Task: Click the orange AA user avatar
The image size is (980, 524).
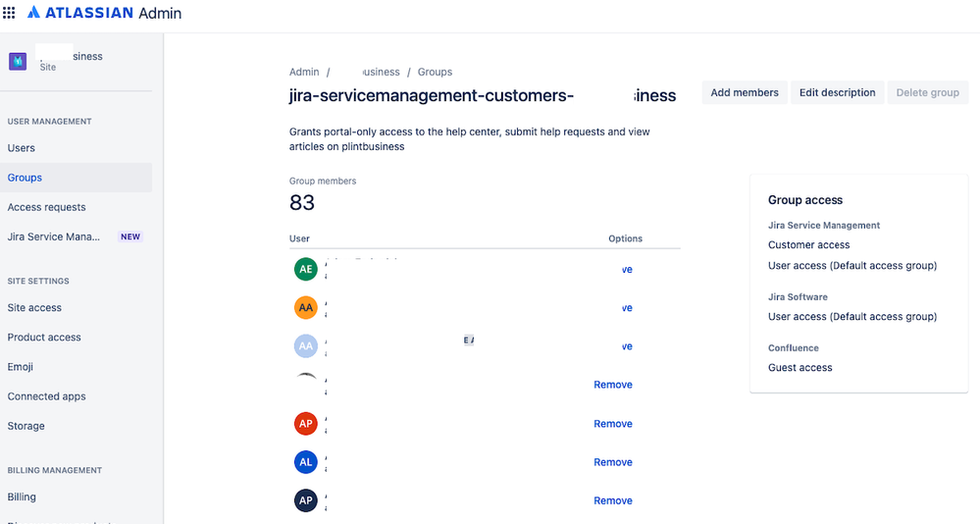Action: pos(306,308)
